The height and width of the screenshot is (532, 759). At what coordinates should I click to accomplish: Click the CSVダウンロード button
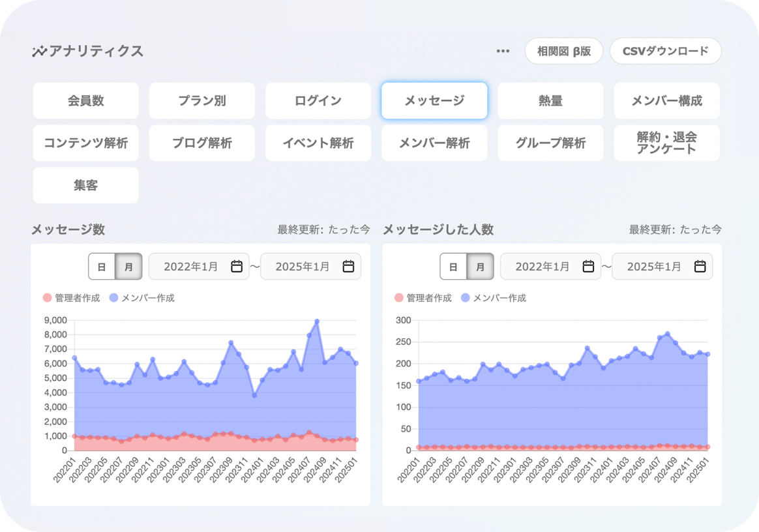pos(665,52)
